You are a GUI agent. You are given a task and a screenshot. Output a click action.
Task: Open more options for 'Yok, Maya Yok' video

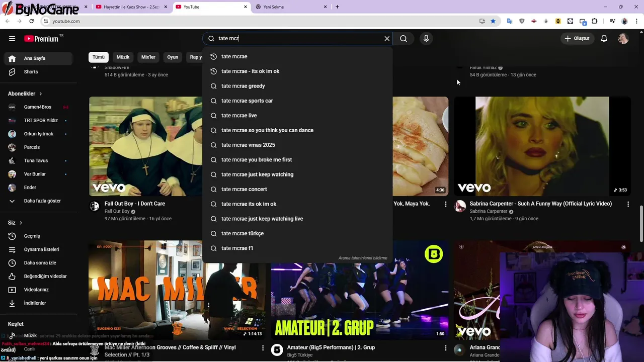(x=445, y=204)
